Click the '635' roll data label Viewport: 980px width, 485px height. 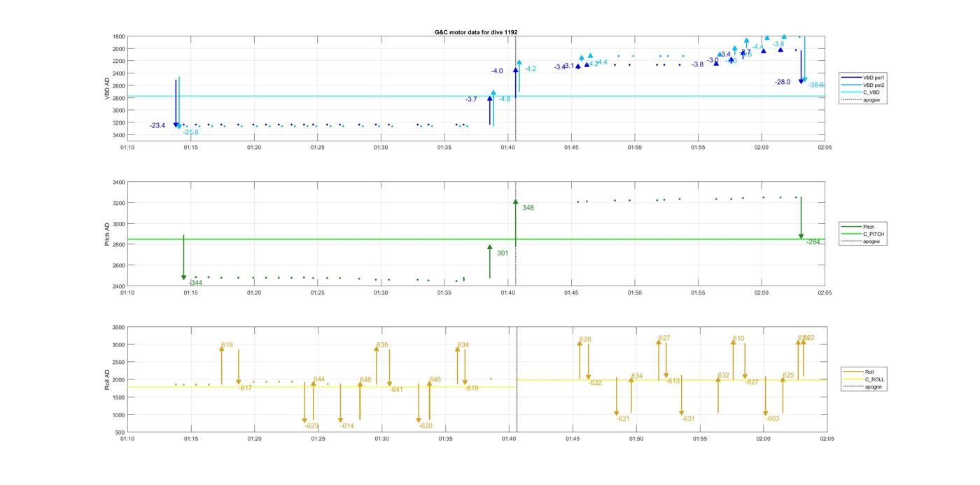(x=382, y=345)
